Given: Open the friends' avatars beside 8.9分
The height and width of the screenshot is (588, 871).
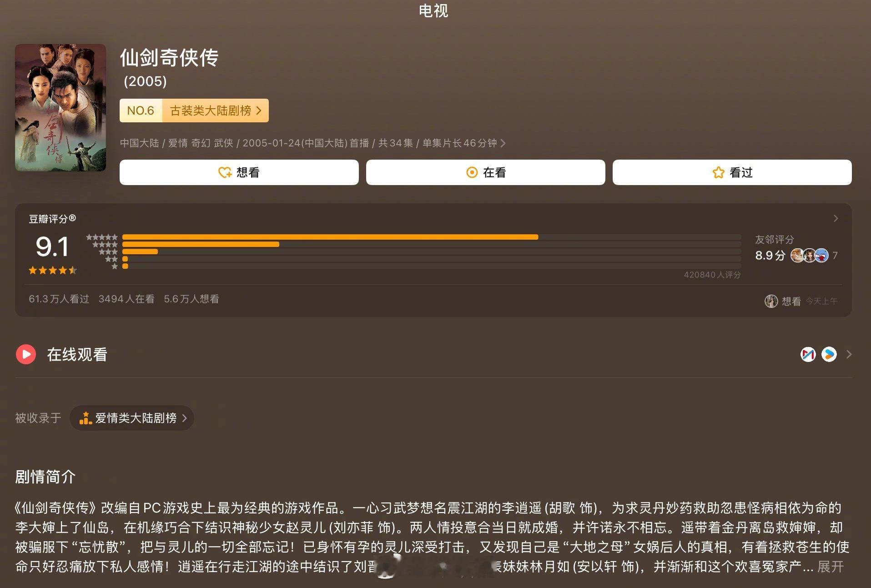Looking at the screenshot, I should point(810,256).
